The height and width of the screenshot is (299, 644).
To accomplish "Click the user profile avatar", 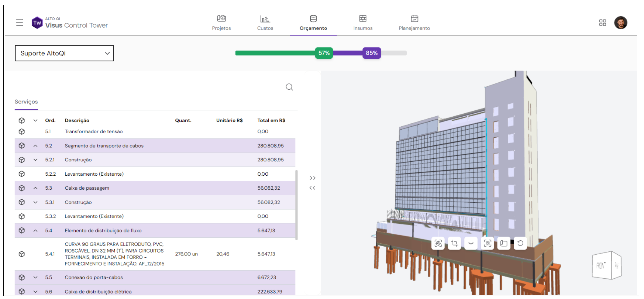I will (620, 23).
